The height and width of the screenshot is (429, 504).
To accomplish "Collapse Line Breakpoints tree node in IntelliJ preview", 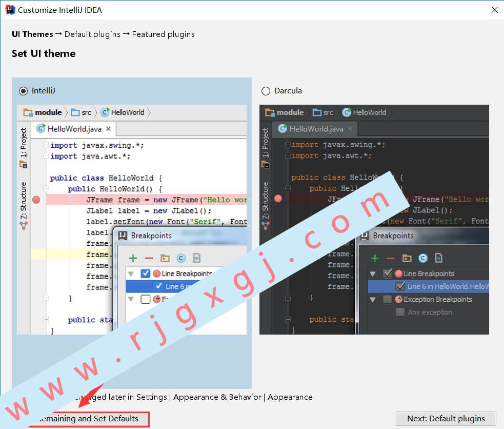I will pyautogui.click(x=131, y=274).
